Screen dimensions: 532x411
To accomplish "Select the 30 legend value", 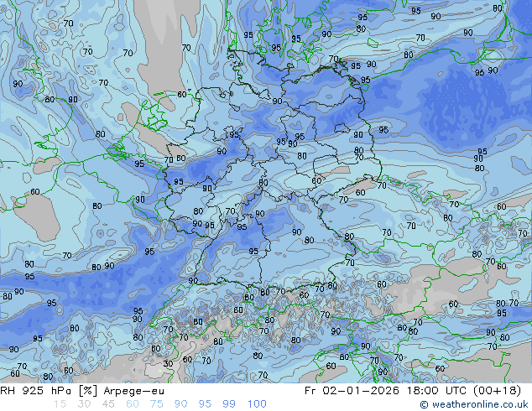I will click(x=84, y=404).
